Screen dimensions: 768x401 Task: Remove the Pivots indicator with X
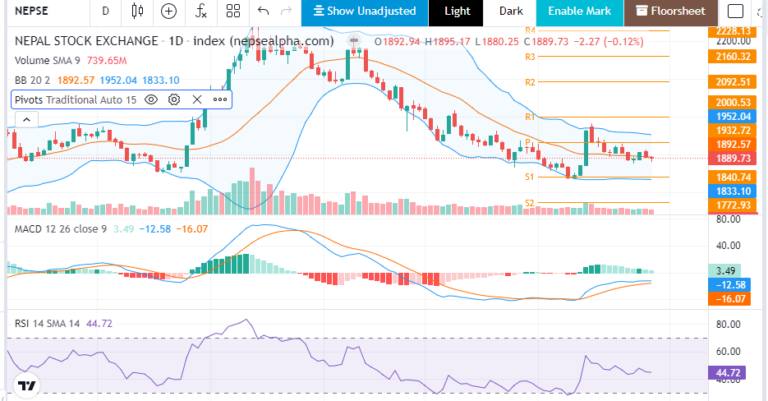tap(197, 99)
